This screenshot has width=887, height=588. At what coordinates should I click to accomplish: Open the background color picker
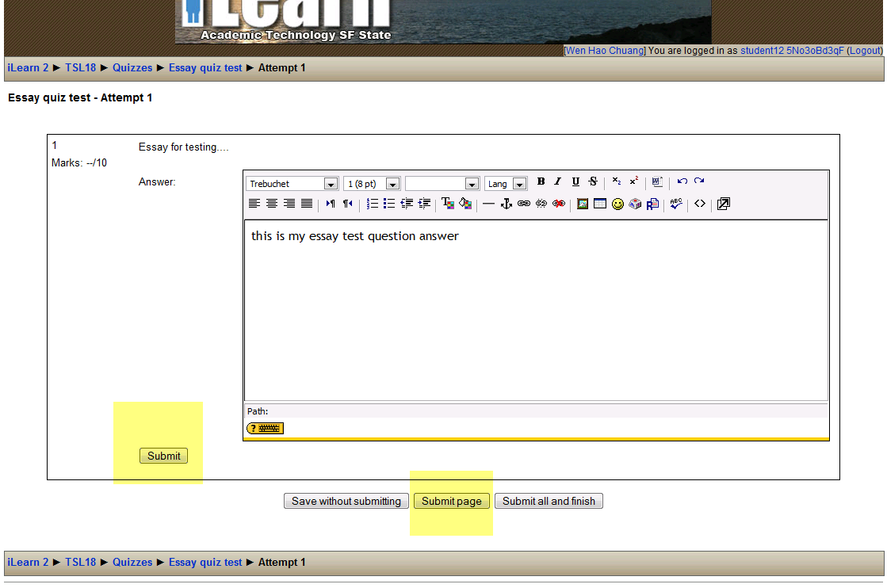tap(465, 204)
